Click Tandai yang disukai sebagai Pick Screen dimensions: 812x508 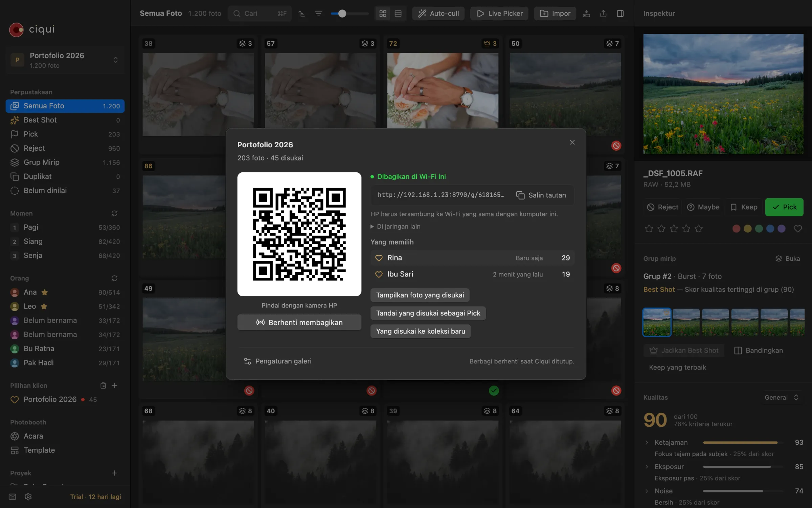tap(428, 313)
